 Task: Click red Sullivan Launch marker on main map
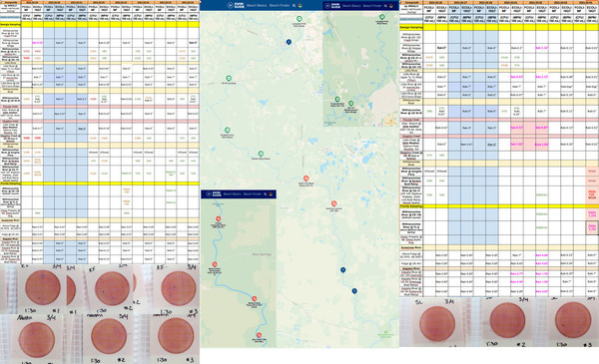pyautogui.click(x=333, y=203)
